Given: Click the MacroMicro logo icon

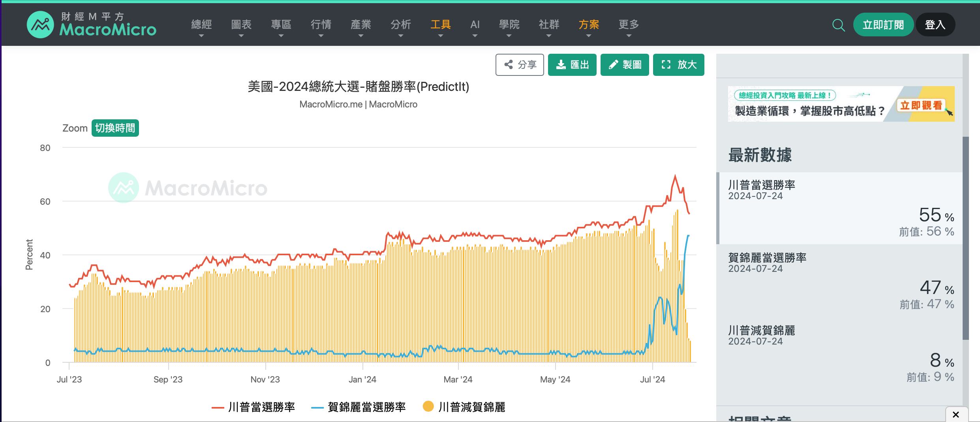Looking at the screenshot, I should [x=41, y=24].
